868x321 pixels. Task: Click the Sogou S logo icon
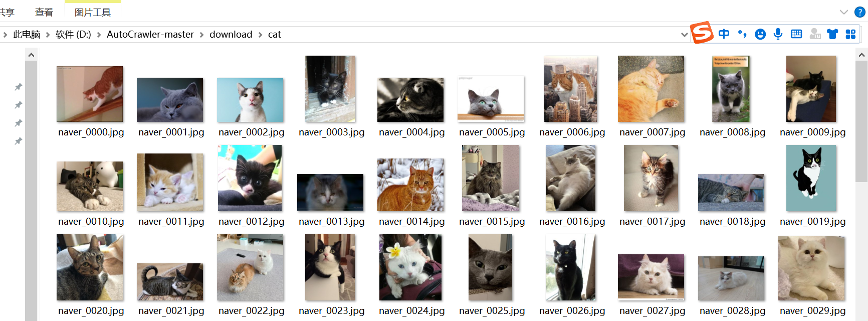click(x=702, y=33)
